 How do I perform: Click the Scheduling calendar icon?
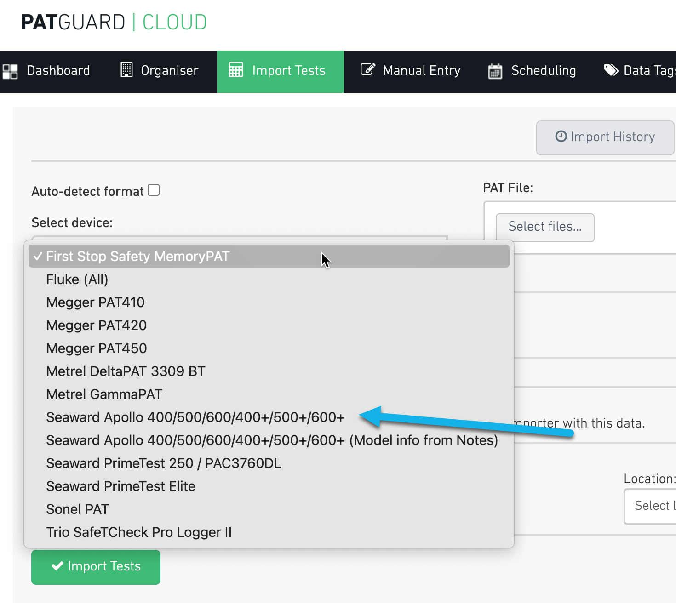495,71
